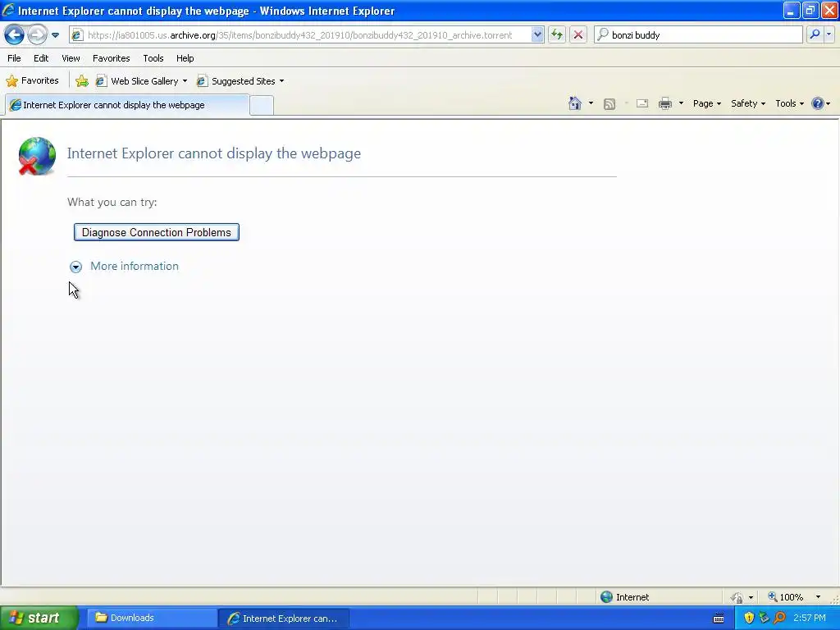The image size is (840, 630).
Task: Open the Help question mark icon
Action: [x=818, y=103]
